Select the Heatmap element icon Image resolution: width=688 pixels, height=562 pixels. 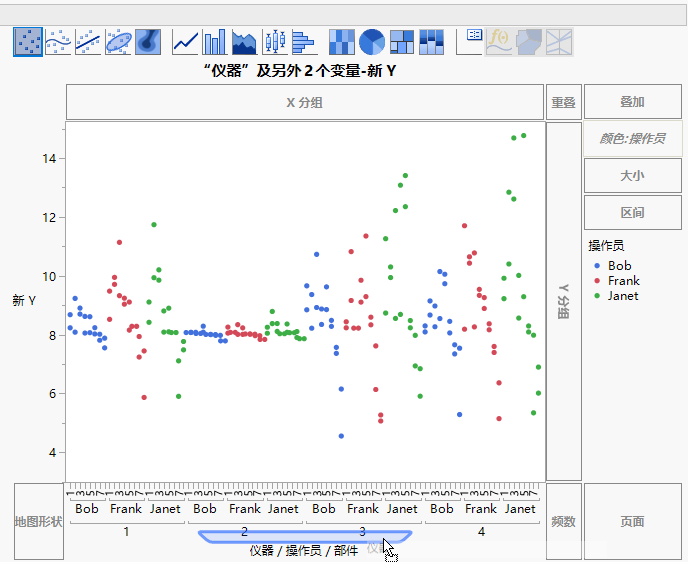click(342, 41)
